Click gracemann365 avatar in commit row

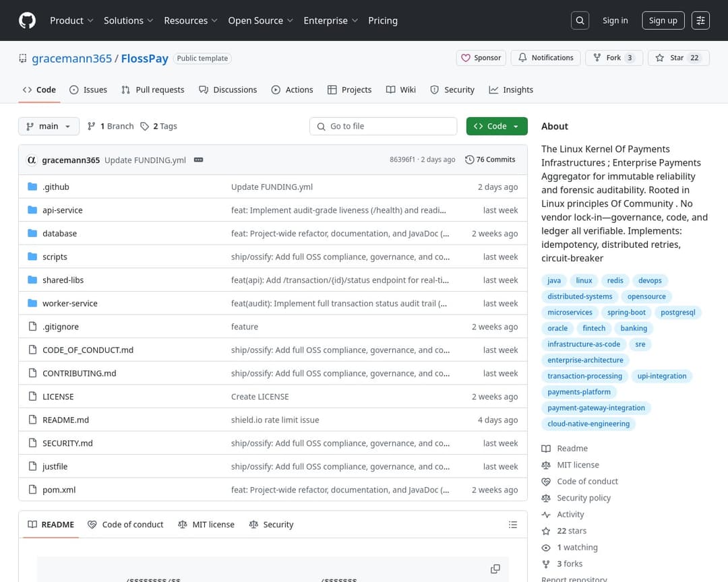32,160
